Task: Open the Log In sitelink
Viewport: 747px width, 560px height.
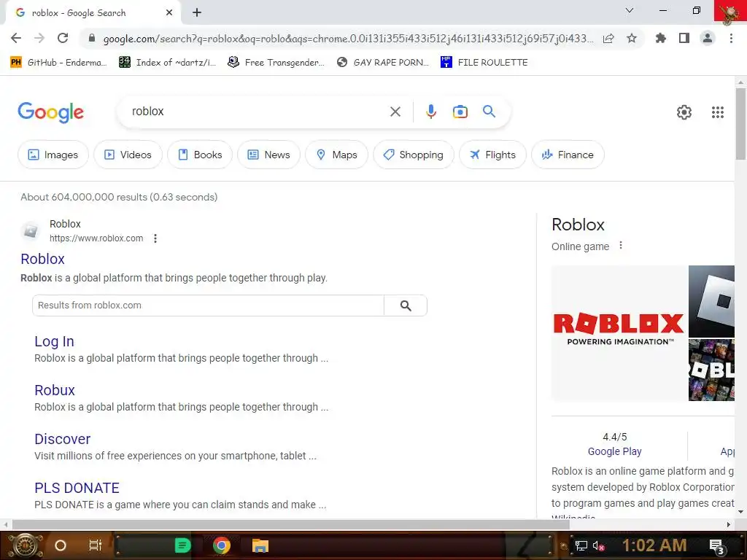Action: 54,341
